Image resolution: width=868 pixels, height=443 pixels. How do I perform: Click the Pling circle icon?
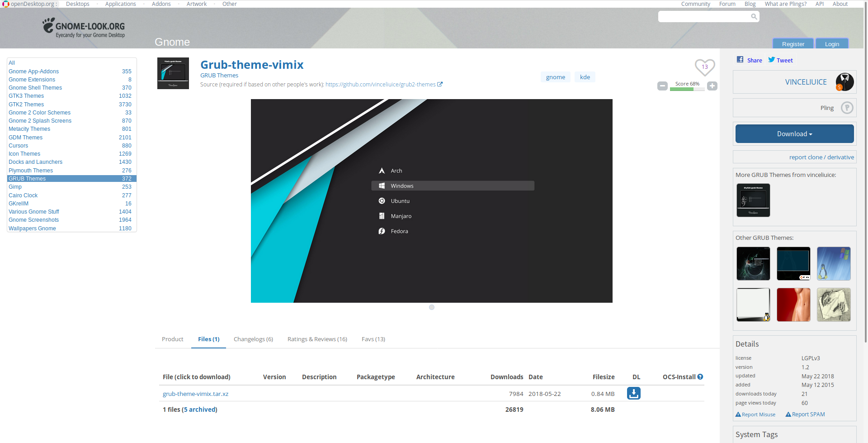point(847,108)
